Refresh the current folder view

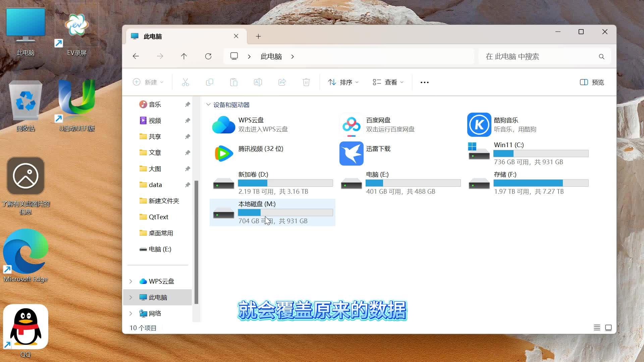[x=208, y=56]
